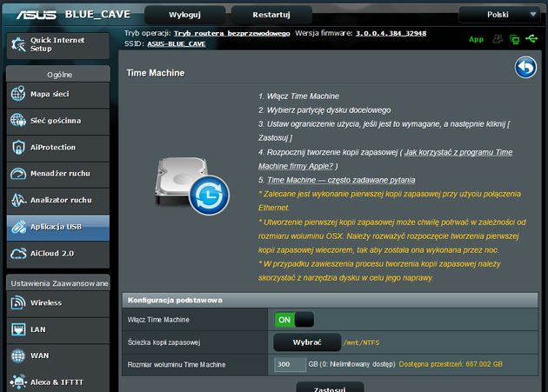Select AiCloud 2.0 menu item

coord(58,254)
